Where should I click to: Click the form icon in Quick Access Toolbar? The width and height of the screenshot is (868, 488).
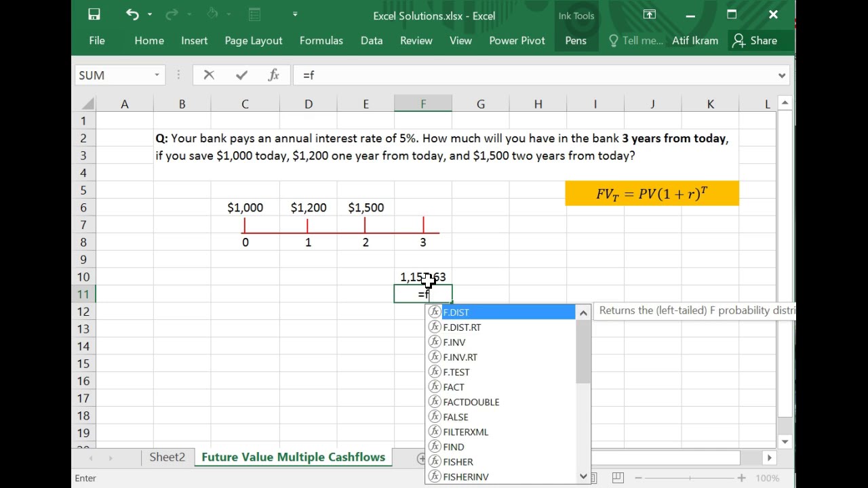pos(255,15)
